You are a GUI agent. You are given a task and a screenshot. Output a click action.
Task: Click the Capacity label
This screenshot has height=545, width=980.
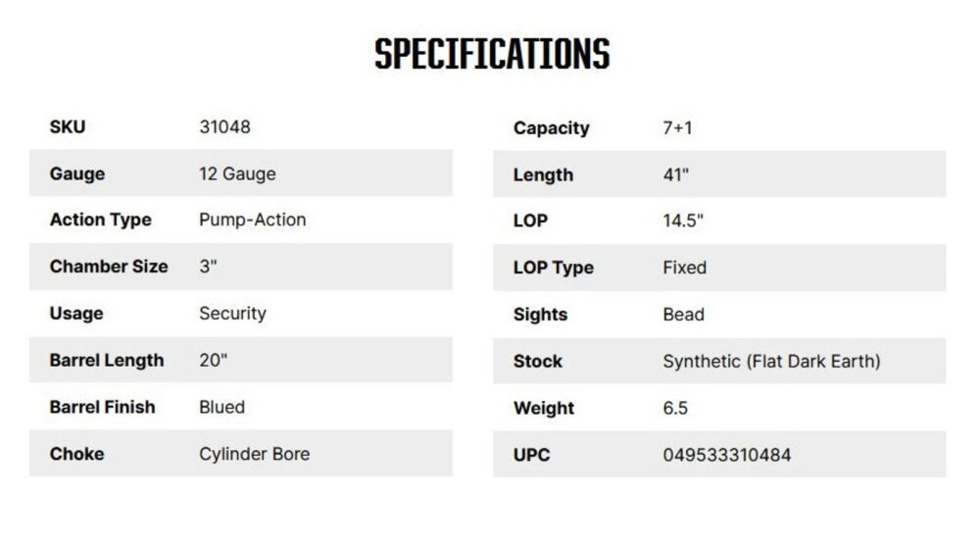[551, 128]
